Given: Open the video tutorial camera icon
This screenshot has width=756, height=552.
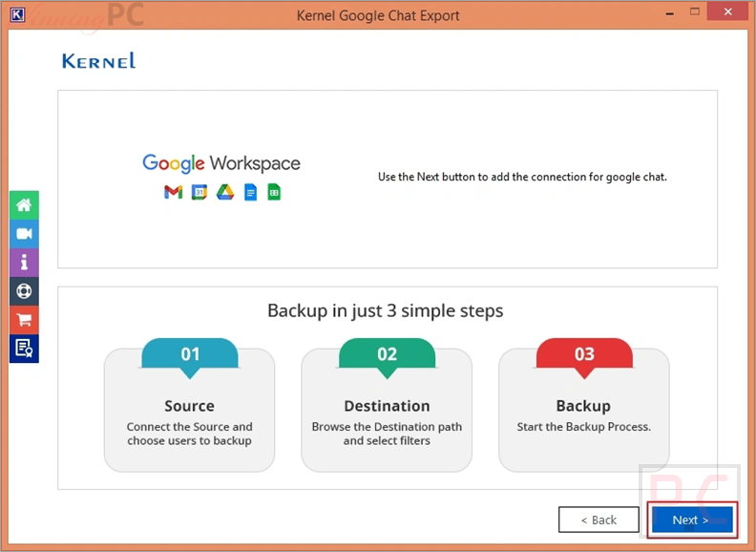Looking at the screenshot, I should pyautogui.click(x=24, y=234).
